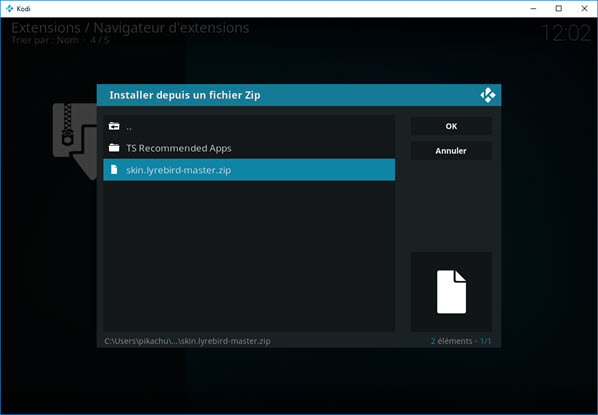Click the zip install icon behind the dialog
The image size is (598, 415).
tap(75, 141)
